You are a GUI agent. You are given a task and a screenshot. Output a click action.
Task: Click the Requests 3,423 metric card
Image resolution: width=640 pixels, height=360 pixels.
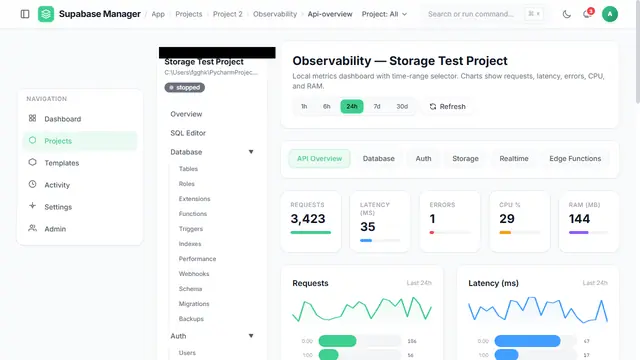pyautogui.click(x=311, y=221)
